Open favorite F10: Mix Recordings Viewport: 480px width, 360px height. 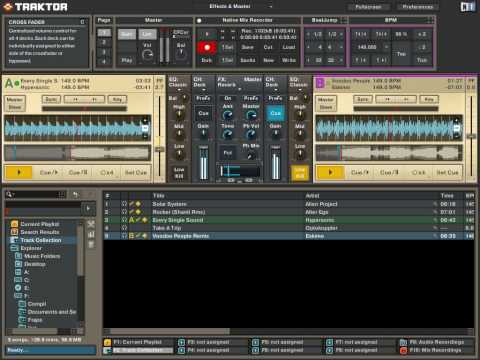(436, 350)
